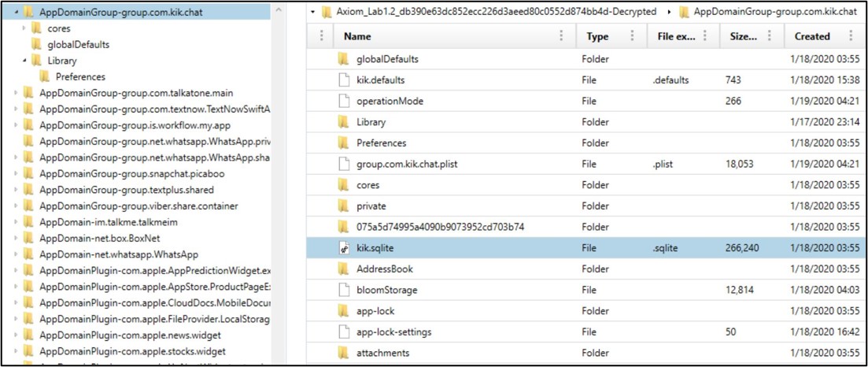Select AppDomainPlugin-com.apple.CloudDocs.MobileDocu tree item
Viewport: 868px width, 367px height.
click(x=155, y=303)
